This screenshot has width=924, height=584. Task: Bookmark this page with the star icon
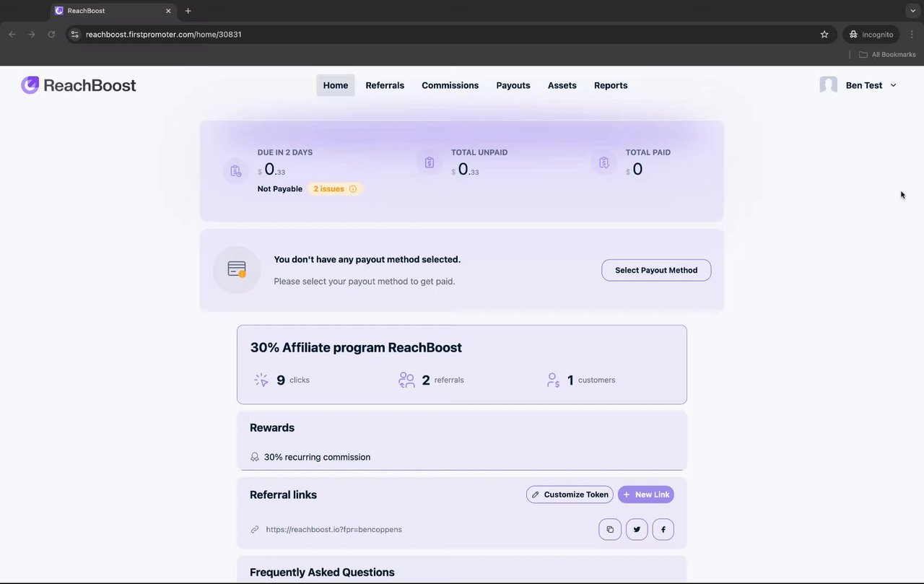pos(824,34)
